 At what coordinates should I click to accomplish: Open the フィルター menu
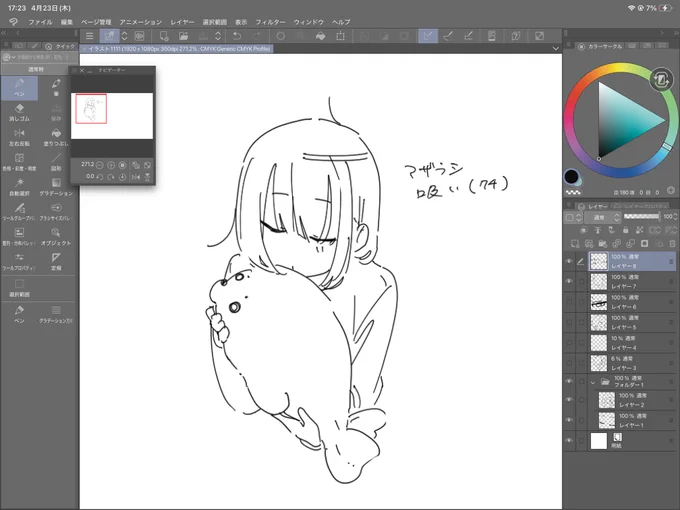(270, 22)
